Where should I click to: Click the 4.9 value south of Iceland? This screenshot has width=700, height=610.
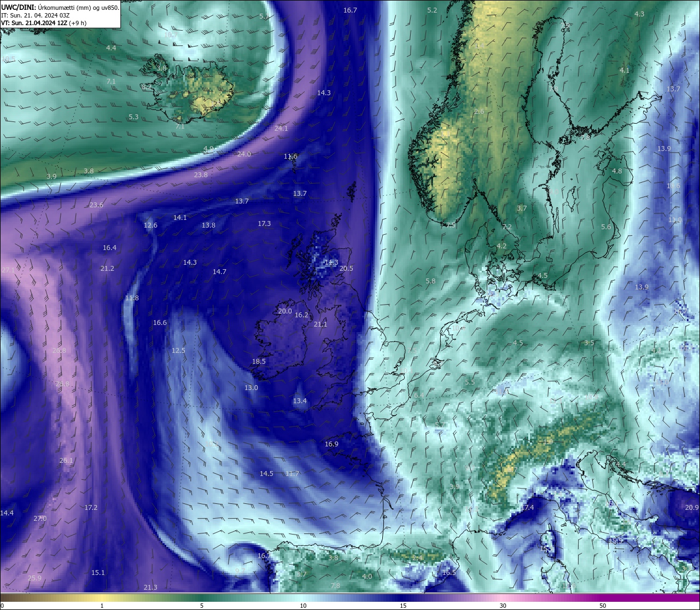[208, 149]
